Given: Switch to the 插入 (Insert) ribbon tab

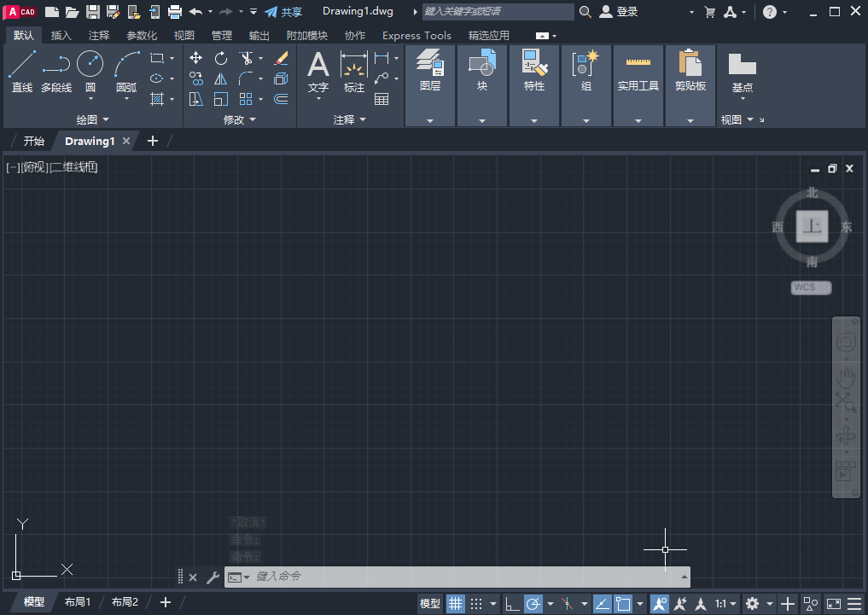Looking at the screenshot, I should 61,36.
